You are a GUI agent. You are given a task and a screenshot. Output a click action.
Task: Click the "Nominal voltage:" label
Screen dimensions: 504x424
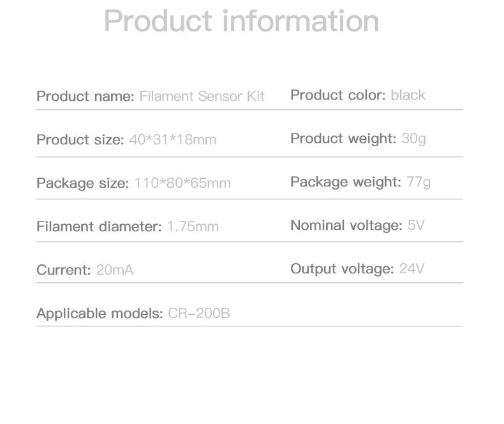(x=346, y=225)
